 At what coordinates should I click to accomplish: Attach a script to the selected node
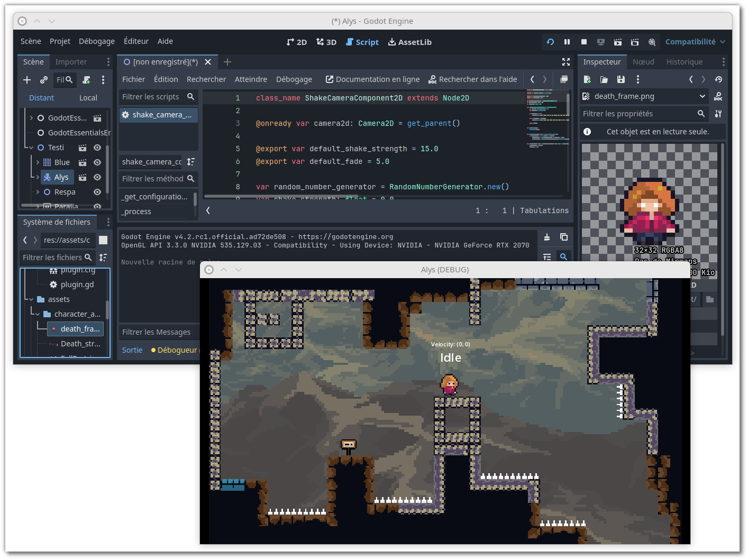(87, 80)
